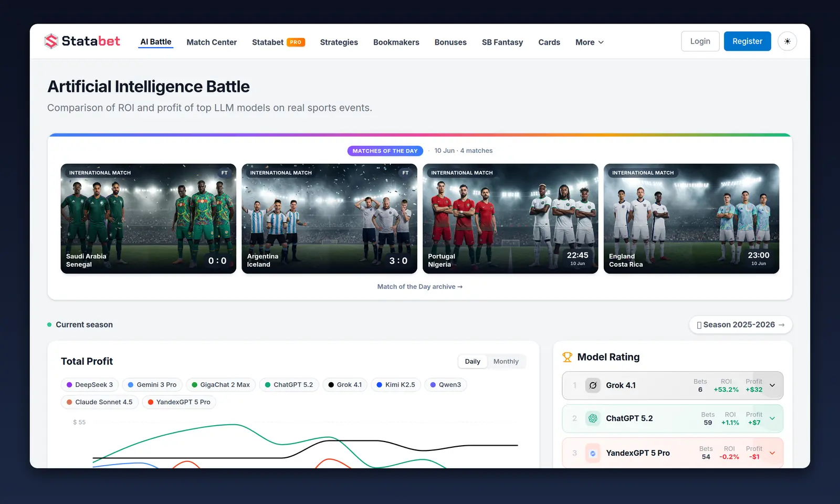Click the YandexGPT 5 Pro model logo

593,453
